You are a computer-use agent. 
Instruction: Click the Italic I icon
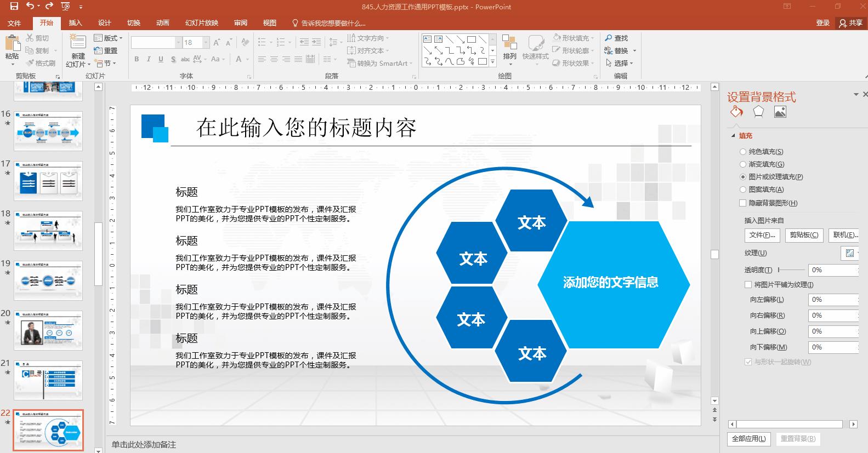(x=149, y=59)
